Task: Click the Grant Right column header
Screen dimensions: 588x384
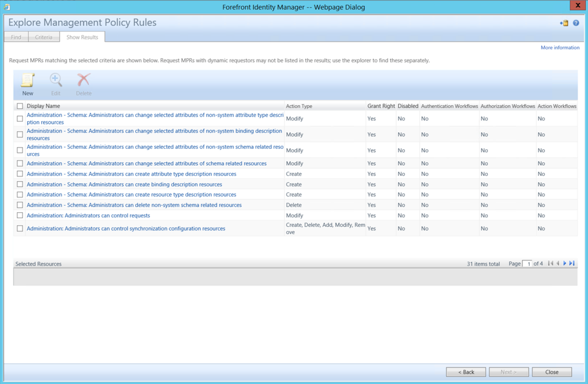Action: coord(381,106)
